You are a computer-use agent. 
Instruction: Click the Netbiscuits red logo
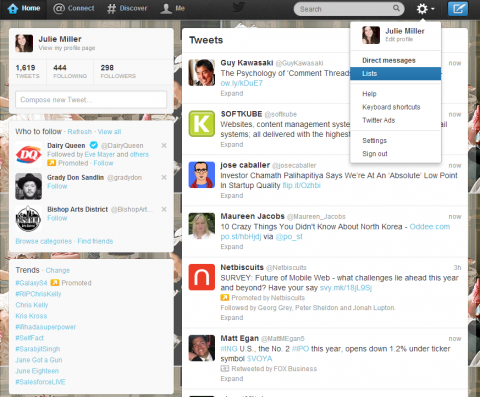click(202, 277)
